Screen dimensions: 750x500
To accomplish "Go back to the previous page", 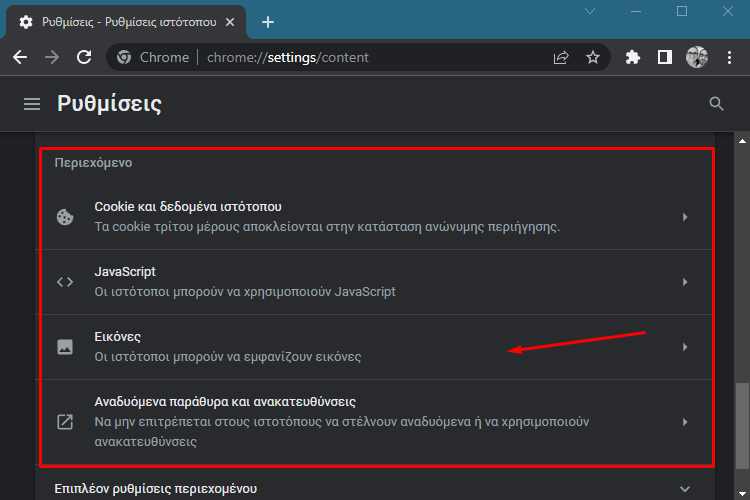I will tap(20, 57).
